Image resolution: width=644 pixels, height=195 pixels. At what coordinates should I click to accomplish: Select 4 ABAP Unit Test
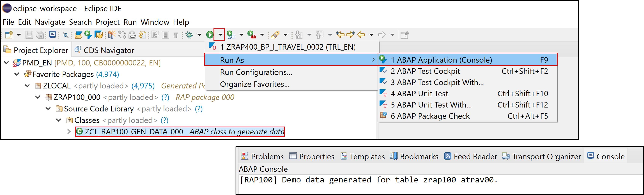pos(468,94)
